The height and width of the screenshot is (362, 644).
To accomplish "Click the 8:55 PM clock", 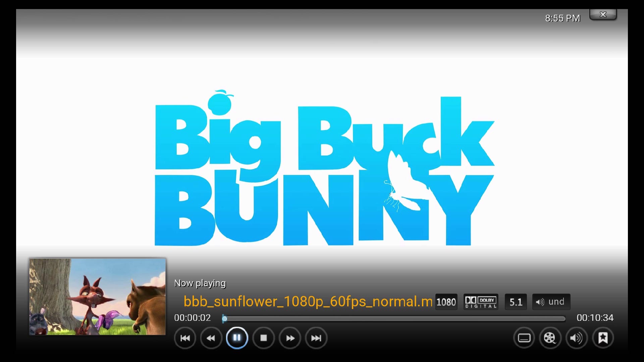I will (562, 18).
